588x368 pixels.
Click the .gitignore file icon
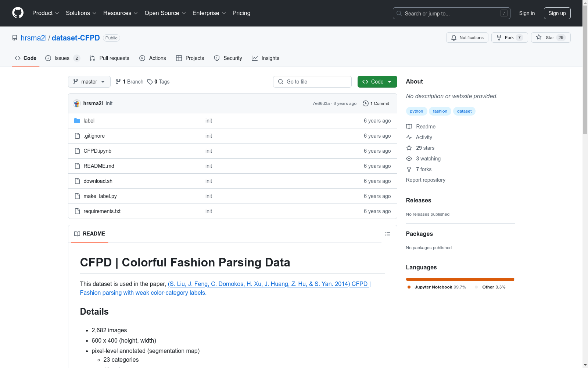click(77, 136)
